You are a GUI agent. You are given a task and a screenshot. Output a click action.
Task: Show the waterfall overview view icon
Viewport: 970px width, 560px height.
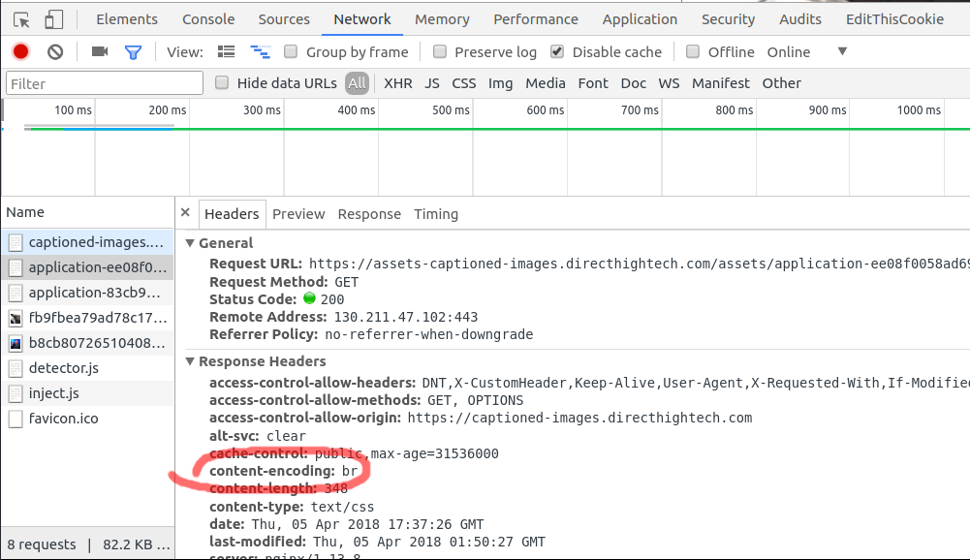tap(260, 52)
